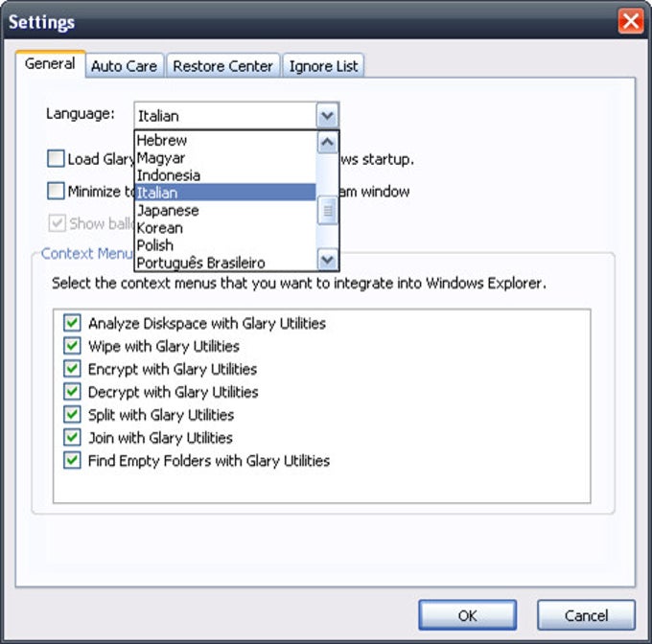Choose Hebrew from language list
The width and height of the screenshot is (652, 644).
[x=225, y=141]
